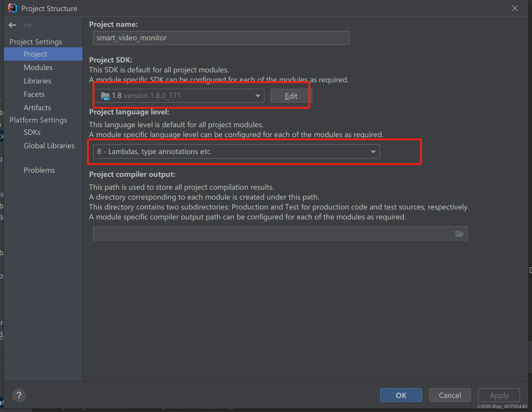Browse compiler output path via the folder icon

459,233
